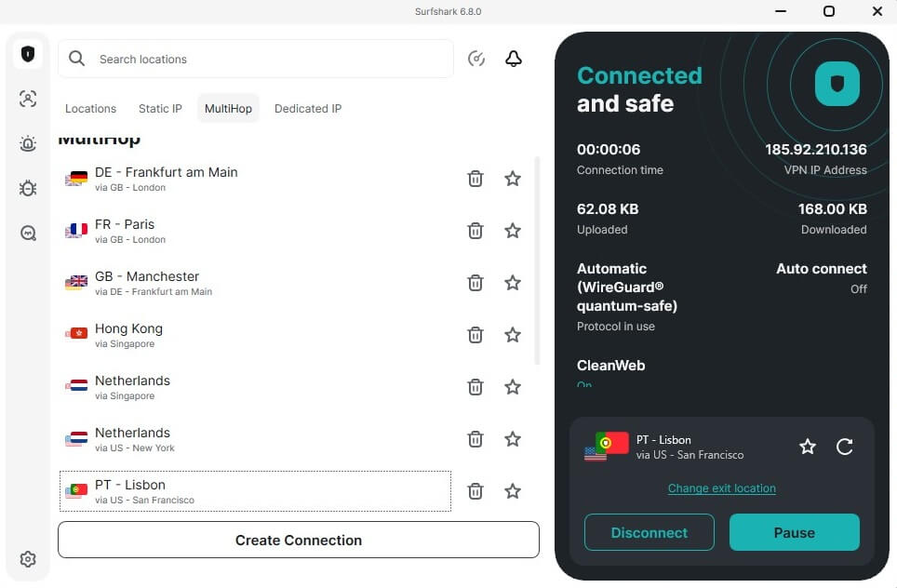Delete the GB - Manchester connection
This screenshot has width=897, height=588.
tap(475, 283)
